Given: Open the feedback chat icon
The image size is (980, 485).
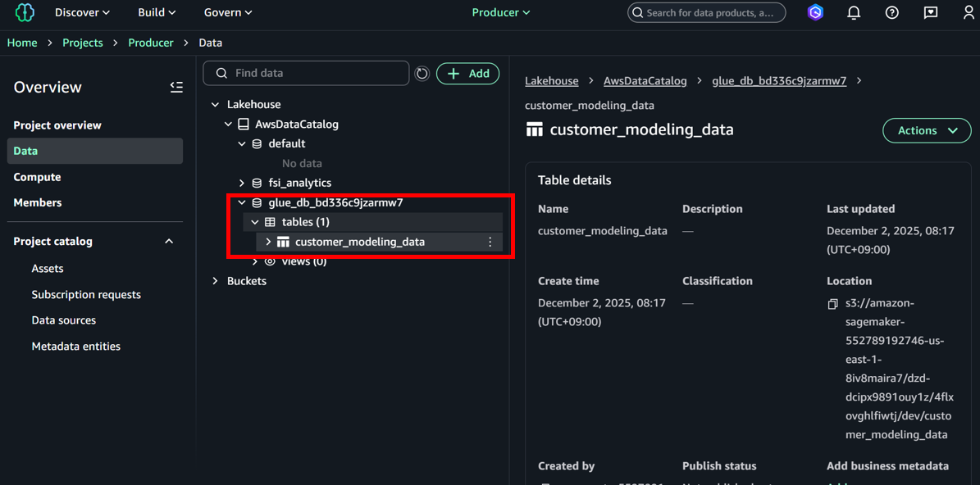Looking at the screenshot, I should tap(931, 12).
